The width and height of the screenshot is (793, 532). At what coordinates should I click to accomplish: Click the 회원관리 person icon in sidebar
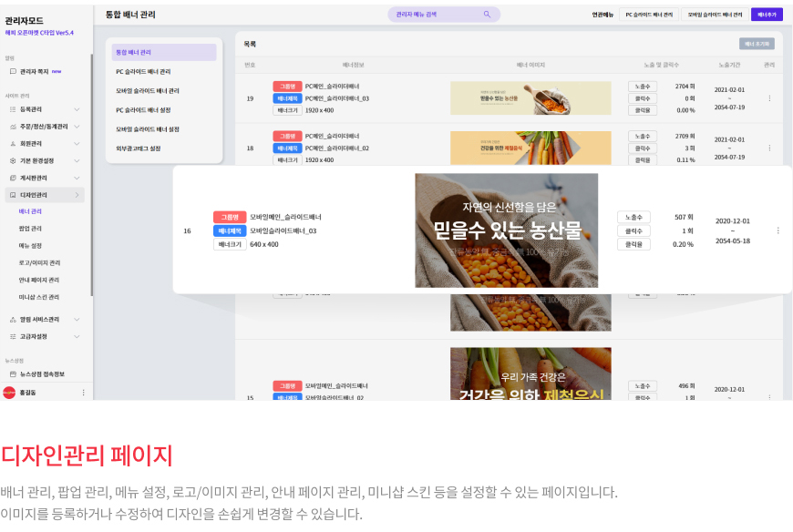(x=13, y=144)
